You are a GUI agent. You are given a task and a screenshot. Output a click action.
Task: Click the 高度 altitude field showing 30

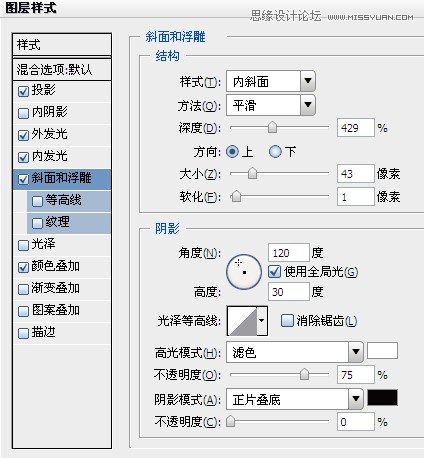point(289,292)
